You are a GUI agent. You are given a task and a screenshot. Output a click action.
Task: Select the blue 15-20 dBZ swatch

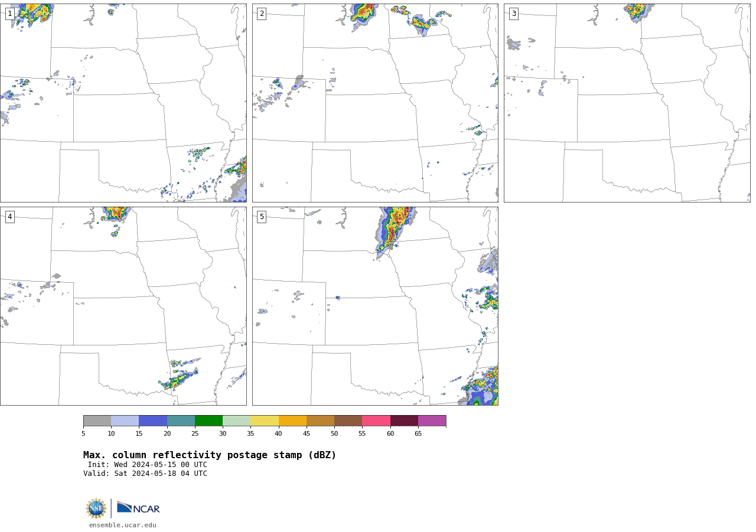click(x=153, y=421)
